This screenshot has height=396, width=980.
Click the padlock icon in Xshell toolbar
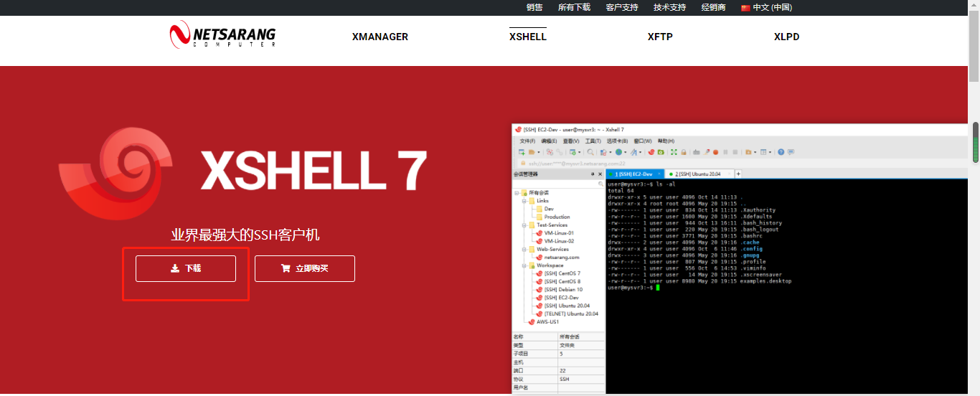(684, 152)
